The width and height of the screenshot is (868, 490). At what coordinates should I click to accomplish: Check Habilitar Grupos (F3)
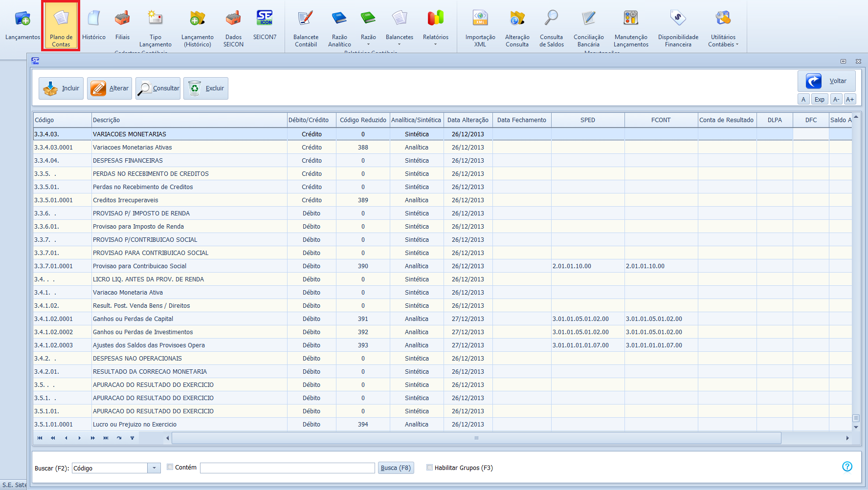coord(429,468)
